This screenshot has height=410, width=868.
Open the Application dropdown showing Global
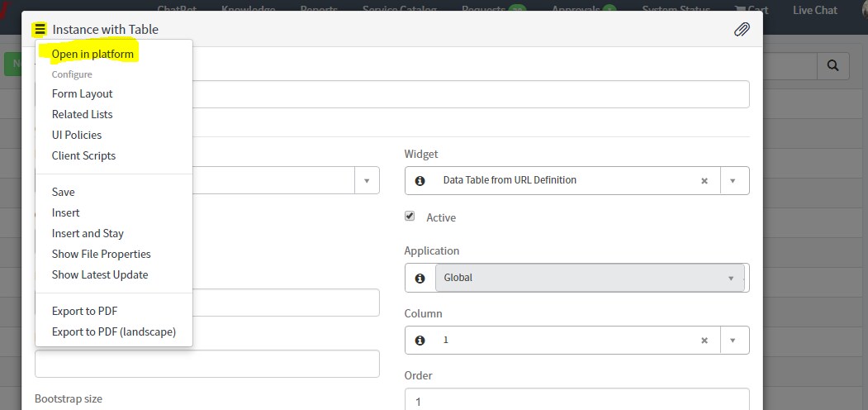click(590, 278)
